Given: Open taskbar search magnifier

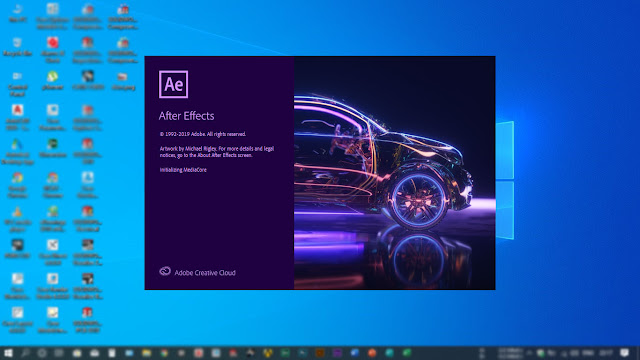Looking at the screenshot, I should [25, 353].
